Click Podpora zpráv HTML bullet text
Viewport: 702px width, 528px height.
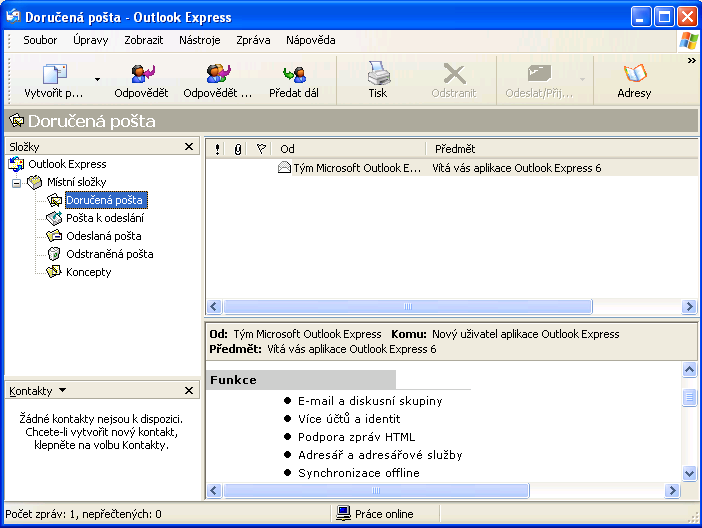tap(356, 437)
